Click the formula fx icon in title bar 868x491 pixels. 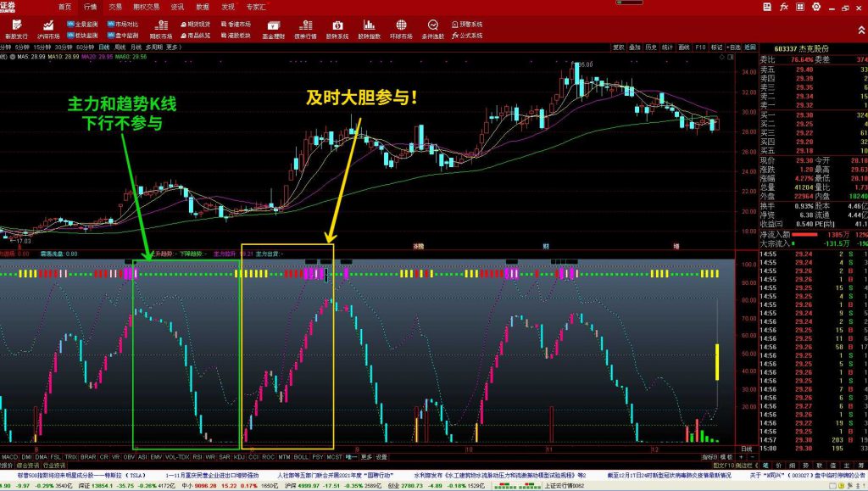[784, 7]
